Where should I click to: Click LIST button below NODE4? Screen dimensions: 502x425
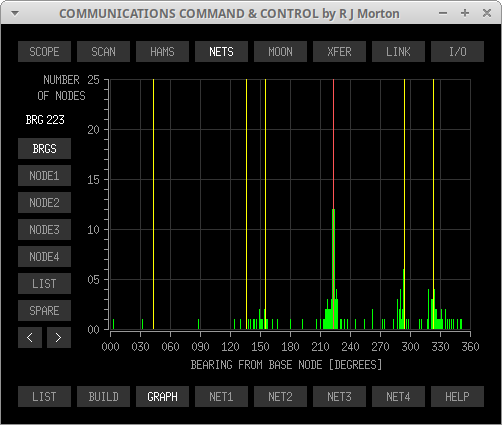[x=44, y=284]
